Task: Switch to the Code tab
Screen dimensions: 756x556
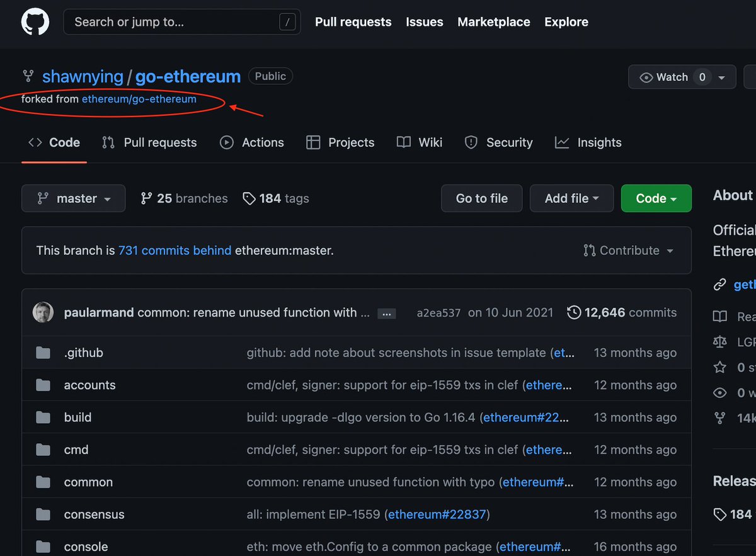Action: (x=54, y=142)
